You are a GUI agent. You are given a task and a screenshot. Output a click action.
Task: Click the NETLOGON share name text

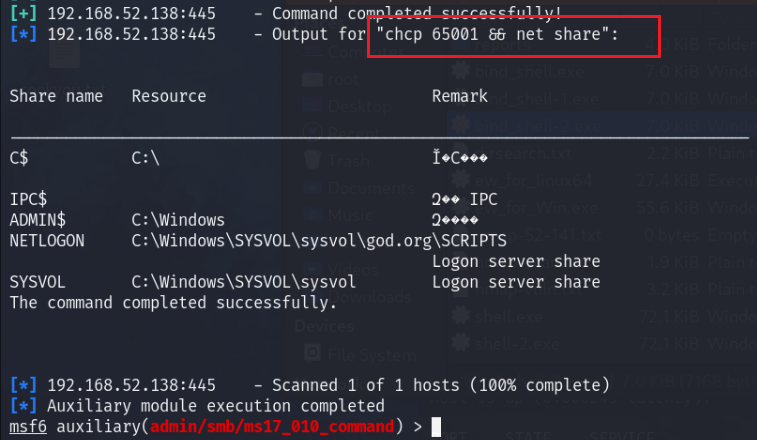pyautogui.click(x=47, y=240)
